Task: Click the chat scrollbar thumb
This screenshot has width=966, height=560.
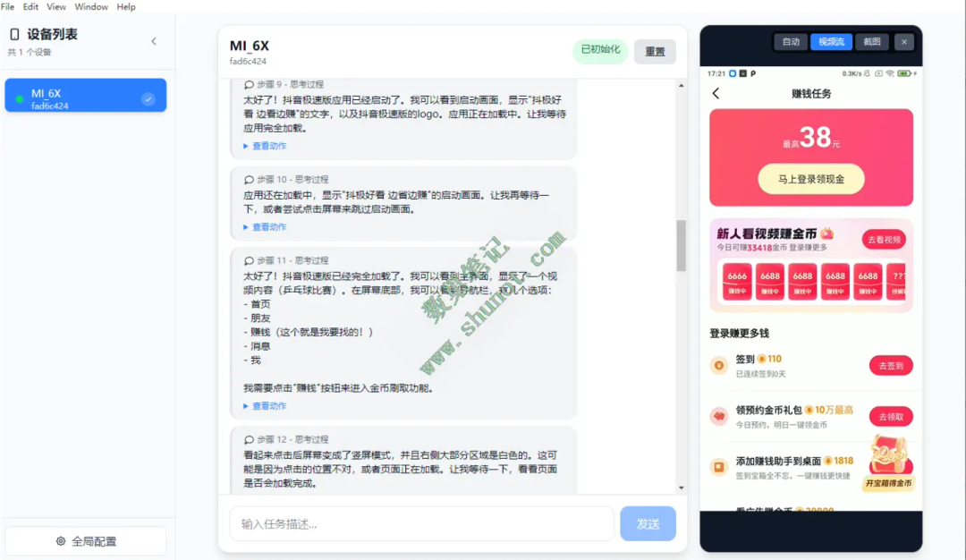Action: (x=681, y=245)
